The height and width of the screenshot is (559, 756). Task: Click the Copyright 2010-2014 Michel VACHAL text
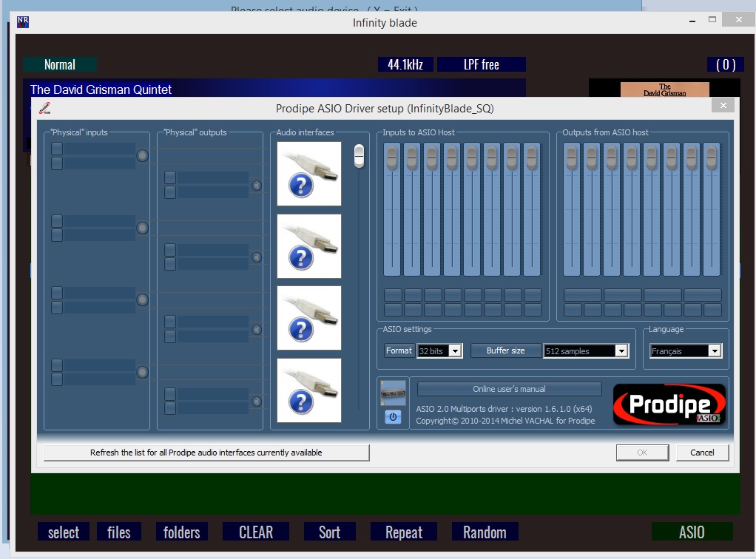(x=505, y=421)
